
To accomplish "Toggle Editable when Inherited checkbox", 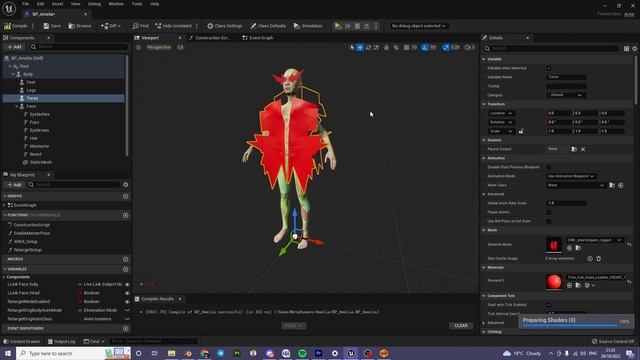I will (549, 68).
